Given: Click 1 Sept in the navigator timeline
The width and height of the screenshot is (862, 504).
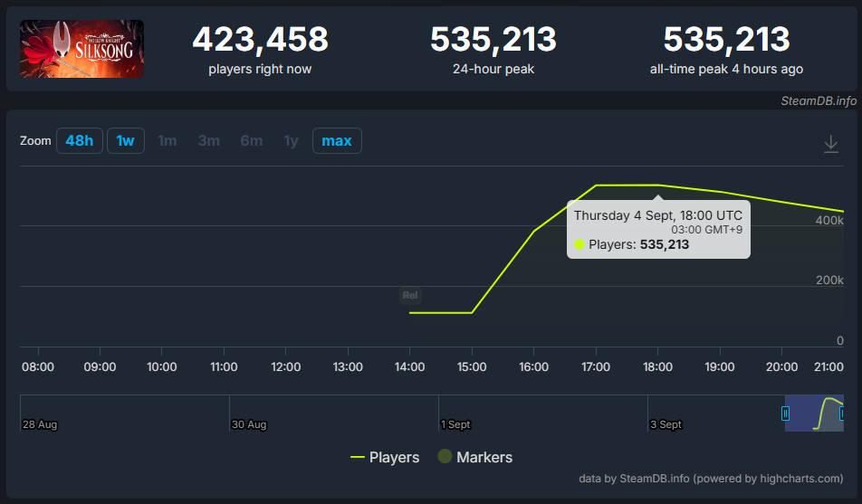Looking at the screenshot, I should [455, 424].
